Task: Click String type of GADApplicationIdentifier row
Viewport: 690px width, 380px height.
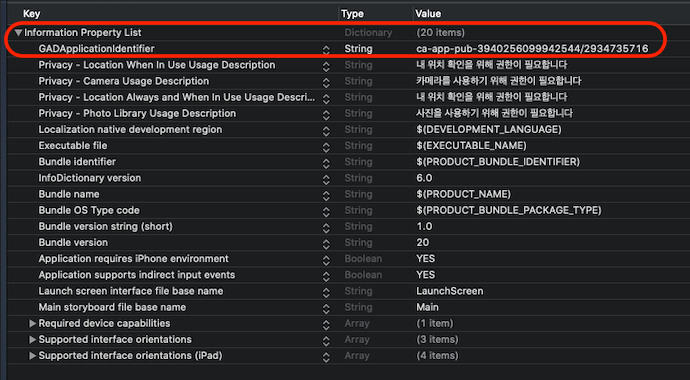Action: (358, 49)
